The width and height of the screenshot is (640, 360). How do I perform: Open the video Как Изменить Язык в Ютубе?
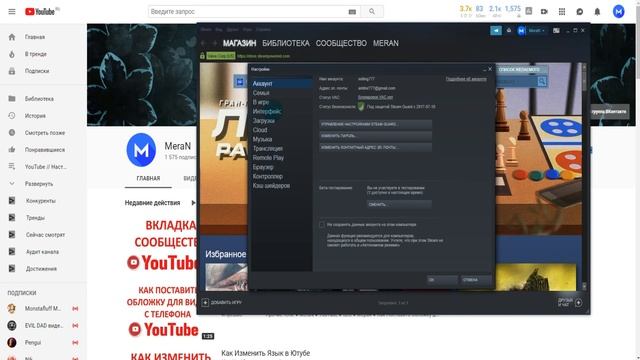tap(265, 353)
